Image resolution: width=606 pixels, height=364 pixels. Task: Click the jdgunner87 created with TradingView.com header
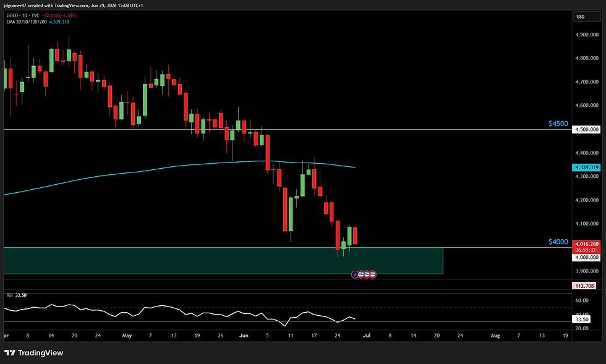(x=73, y=6)
